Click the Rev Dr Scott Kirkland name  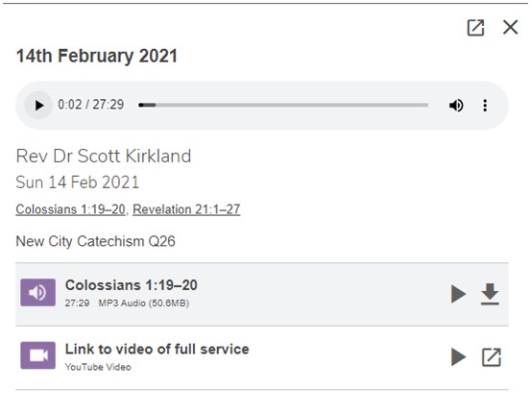tap(104, 157)
